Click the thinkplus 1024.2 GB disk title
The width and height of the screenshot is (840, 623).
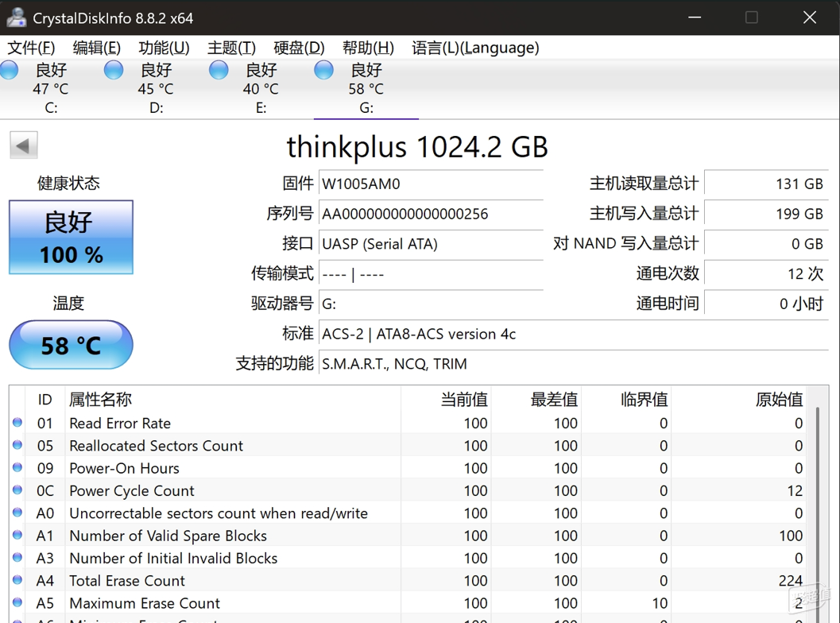point(417,146)
